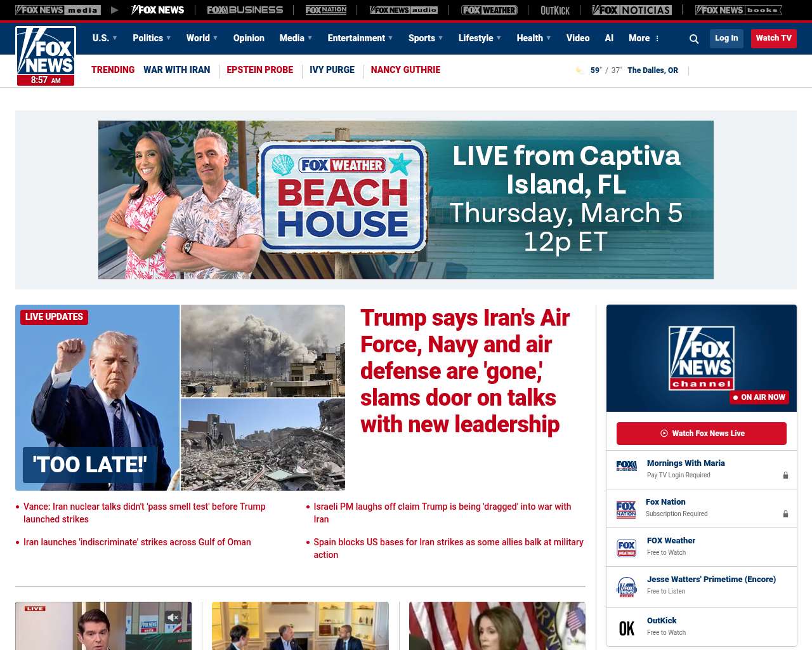The width and height of the screenshot is (812, 650).
Task: Click the OutKick sidebar link
Action: 662,621
